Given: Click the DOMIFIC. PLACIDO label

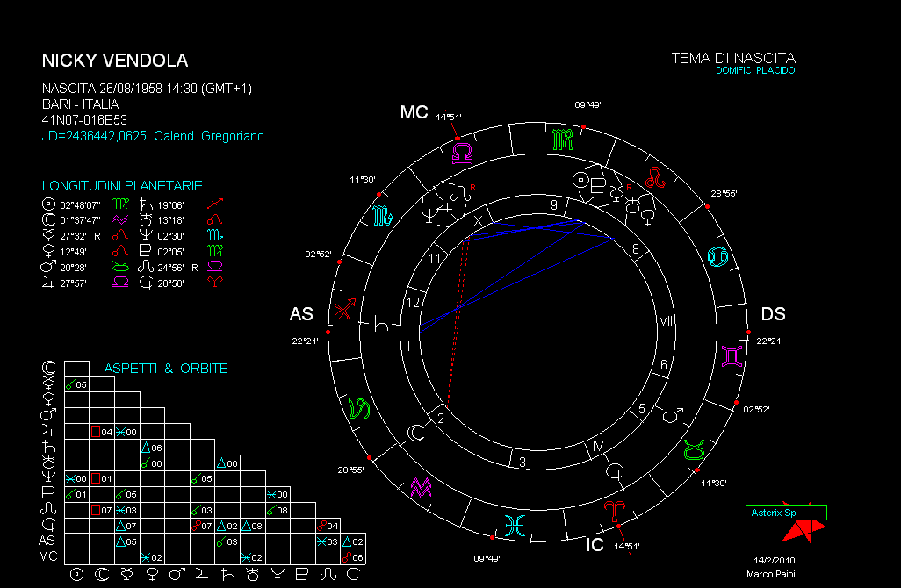Looking at the screenshot, I should point(754,70).
